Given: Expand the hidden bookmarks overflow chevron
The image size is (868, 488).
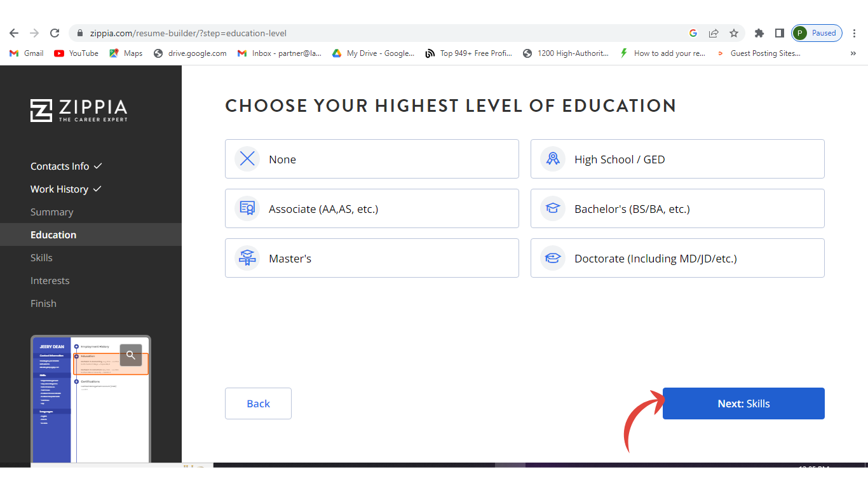Looking at the screenshot, I should [x=853, y=53].
